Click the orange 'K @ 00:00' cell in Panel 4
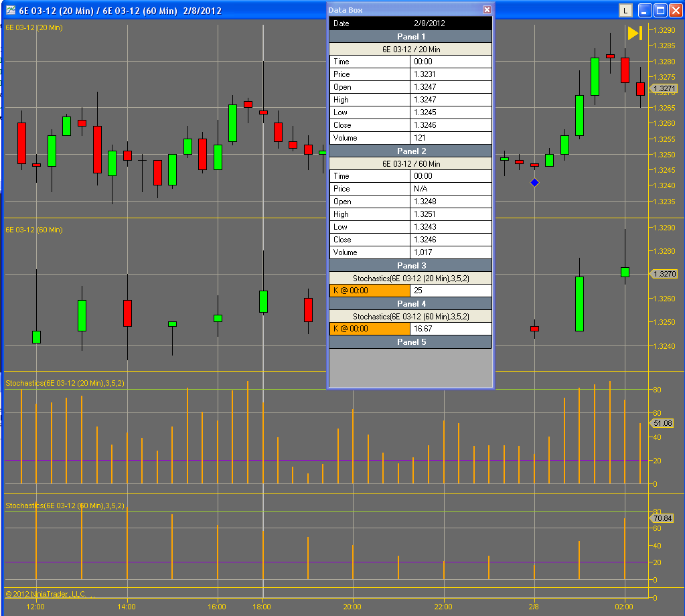 370,329
